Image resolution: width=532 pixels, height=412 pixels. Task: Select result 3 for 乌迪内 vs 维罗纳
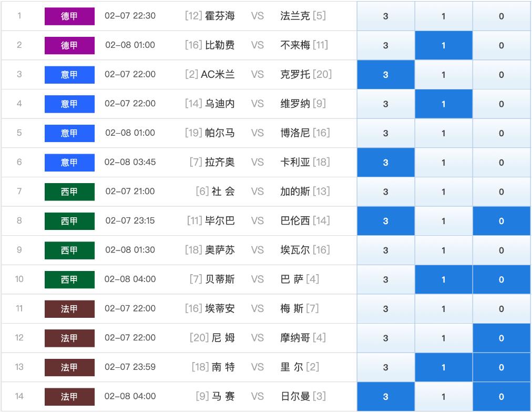click(x=386, y=104)
